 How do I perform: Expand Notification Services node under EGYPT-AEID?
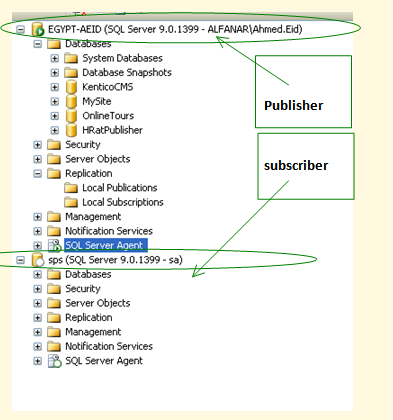tap(38, 231)
